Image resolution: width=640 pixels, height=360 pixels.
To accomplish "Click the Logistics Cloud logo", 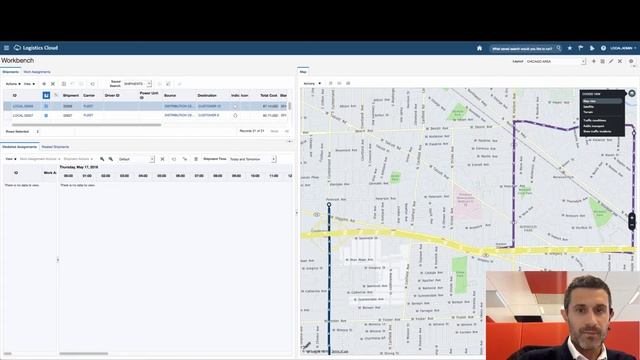I will click(36, 48).
